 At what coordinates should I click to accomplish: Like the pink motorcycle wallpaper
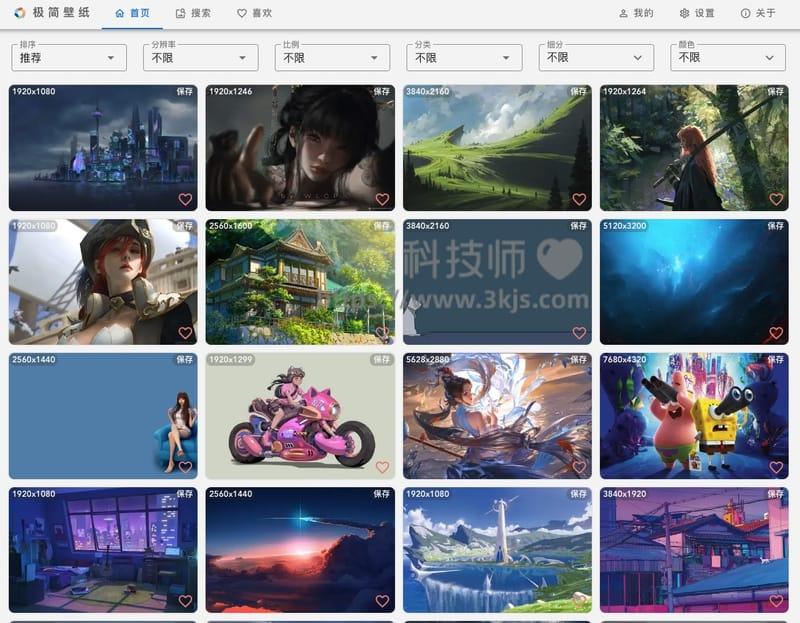[382, 467]
